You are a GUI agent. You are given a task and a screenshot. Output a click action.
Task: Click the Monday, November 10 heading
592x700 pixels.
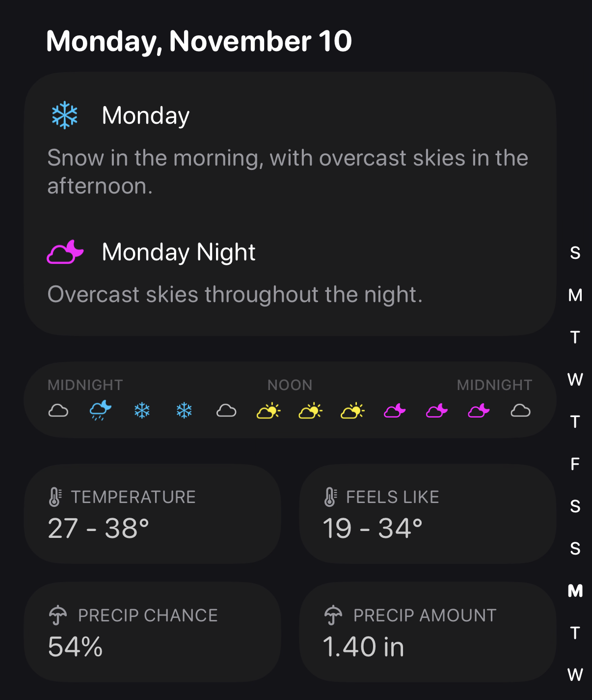point(199,41)
